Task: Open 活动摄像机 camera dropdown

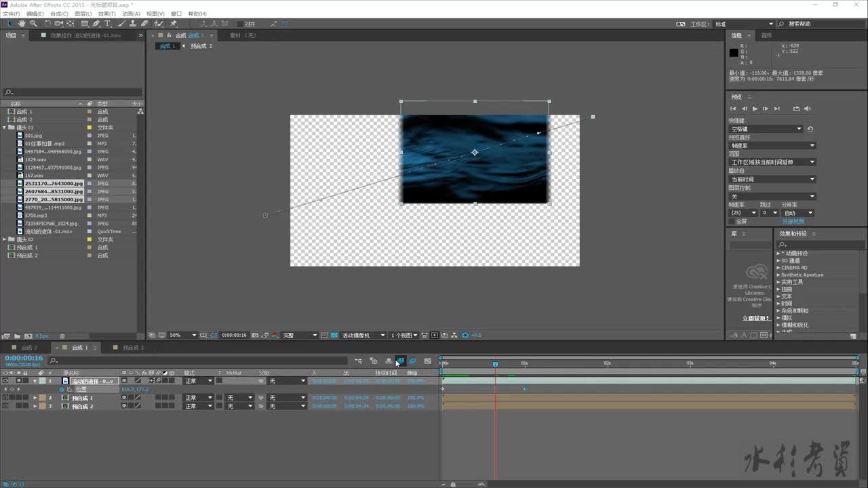Action: [x=363, y=335]
